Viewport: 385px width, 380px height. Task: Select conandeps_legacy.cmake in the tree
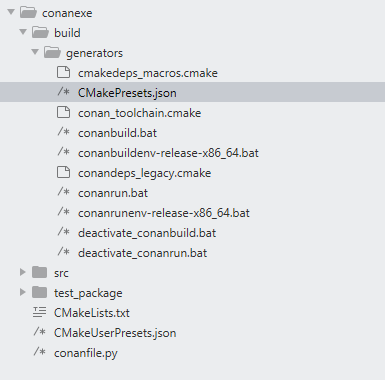tap(144, 173)
